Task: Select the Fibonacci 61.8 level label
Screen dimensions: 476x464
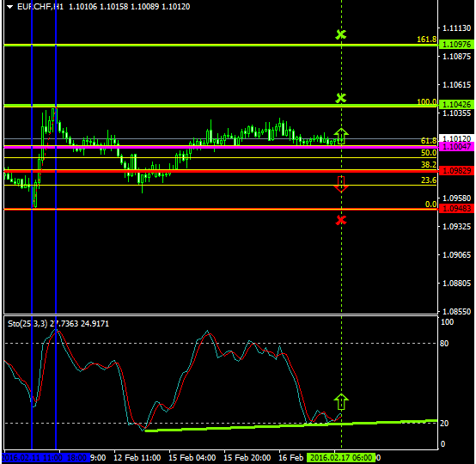Action: (x=429, y=141)
